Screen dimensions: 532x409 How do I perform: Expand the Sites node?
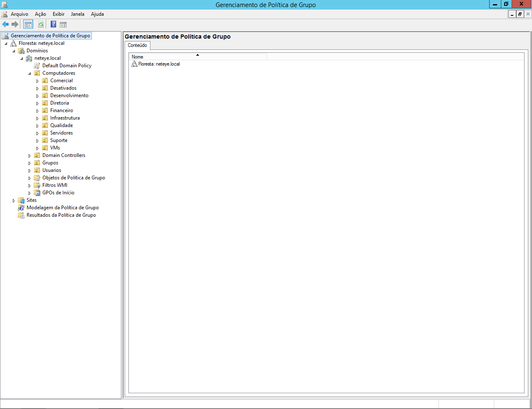[14, 201]
